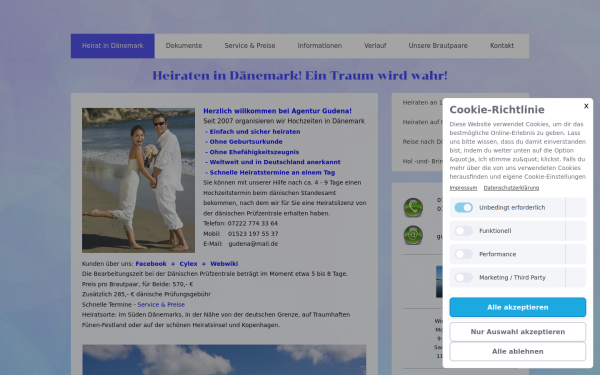Enable the Marketing / Third Party switch
The image size is (600, 375).
tap(463, 277)
